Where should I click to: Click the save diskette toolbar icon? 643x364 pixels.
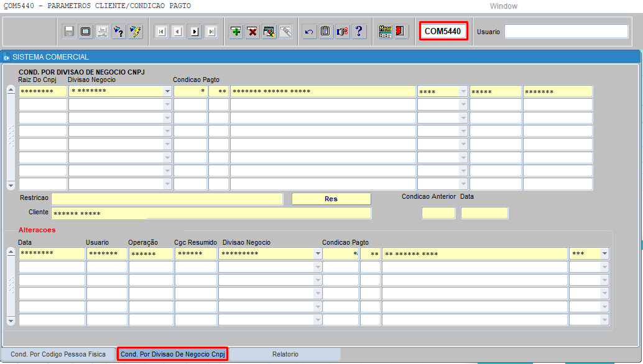(x=69, y=32)
